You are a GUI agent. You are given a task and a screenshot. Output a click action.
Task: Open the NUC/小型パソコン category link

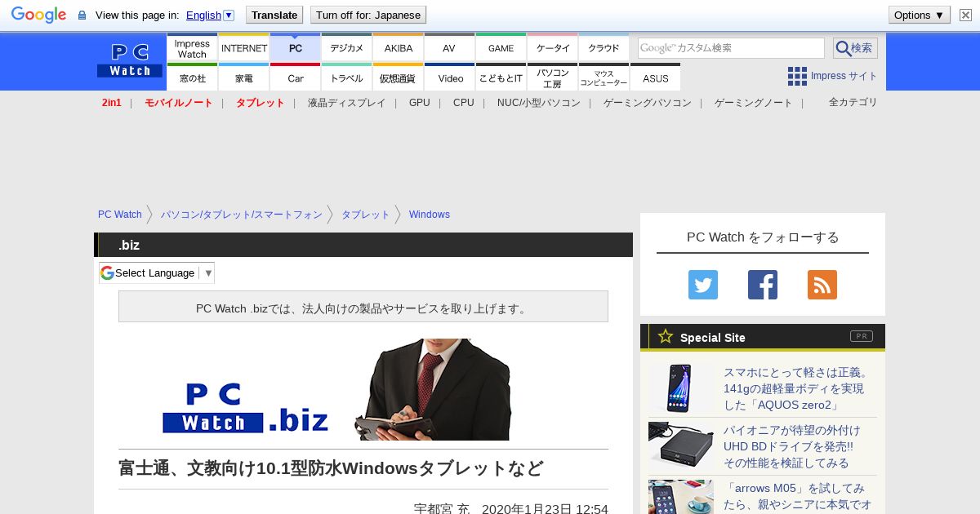click(539, 103)
